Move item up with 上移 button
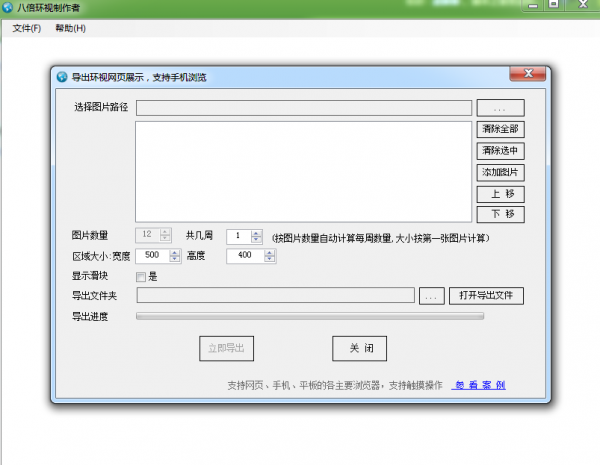 point(500,194)
